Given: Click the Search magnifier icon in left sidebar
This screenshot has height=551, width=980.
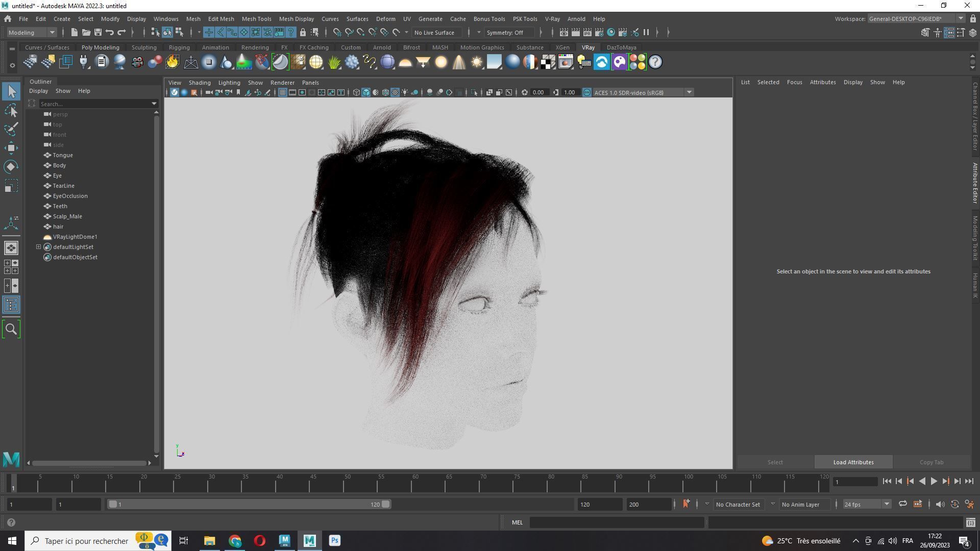Looking at the screenshot, I should (11, 329).
